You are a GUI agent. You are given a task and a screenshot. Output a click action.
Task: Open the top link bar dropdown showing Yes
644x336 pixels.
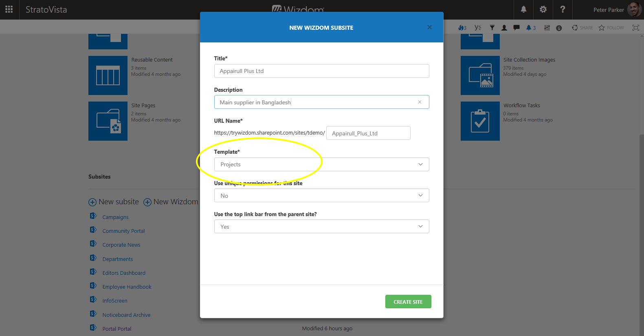[x=321, y=226]
